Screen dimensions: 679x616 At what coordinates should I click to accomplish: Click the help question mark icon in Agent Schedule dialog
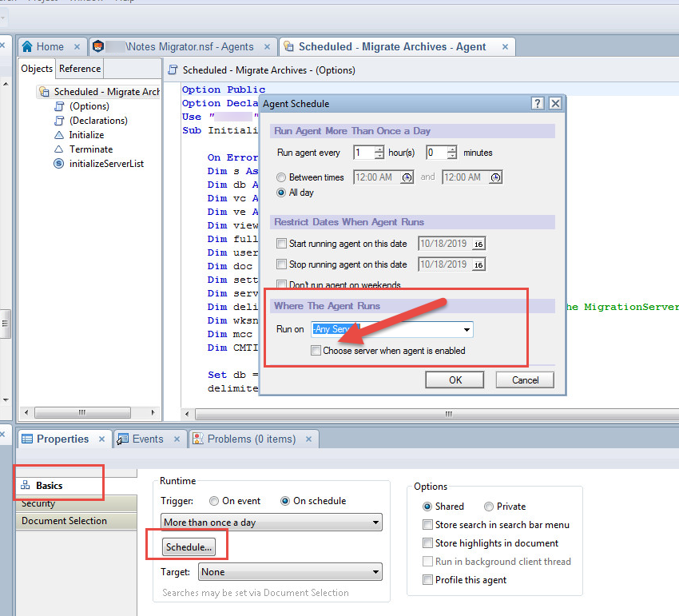(x=538, y=104)
